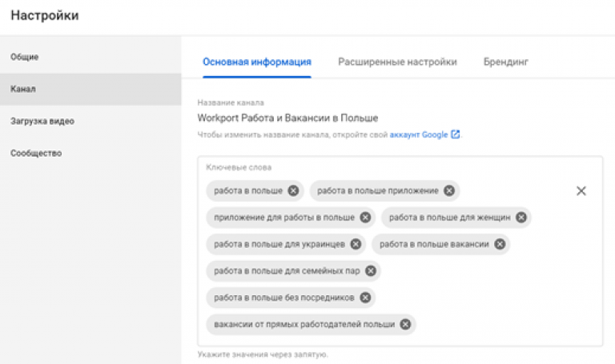Click the «работа в польше для женщин» chip text
This screenshot has width=615, height=364.
point(450,218)
